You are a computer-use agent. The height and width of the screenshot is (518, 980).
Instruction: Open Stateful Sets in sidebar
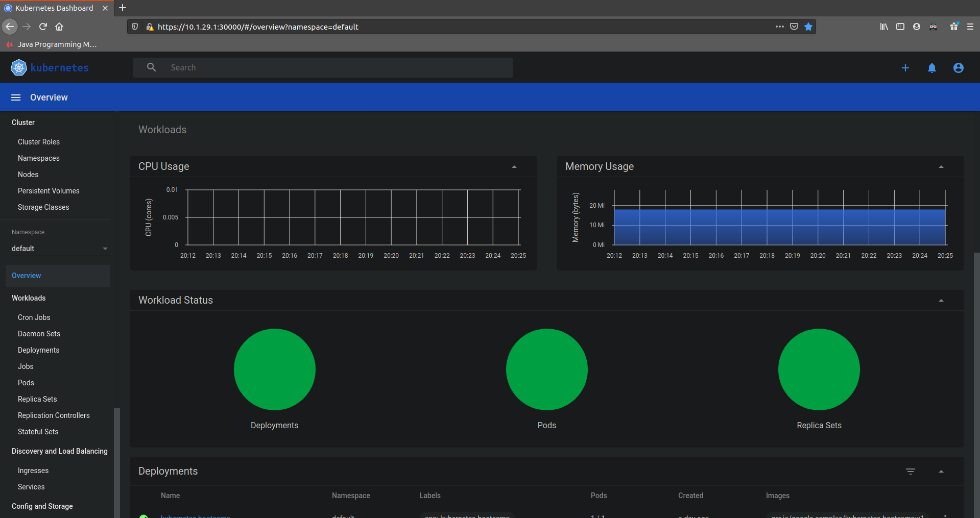(x=38, y=432)
